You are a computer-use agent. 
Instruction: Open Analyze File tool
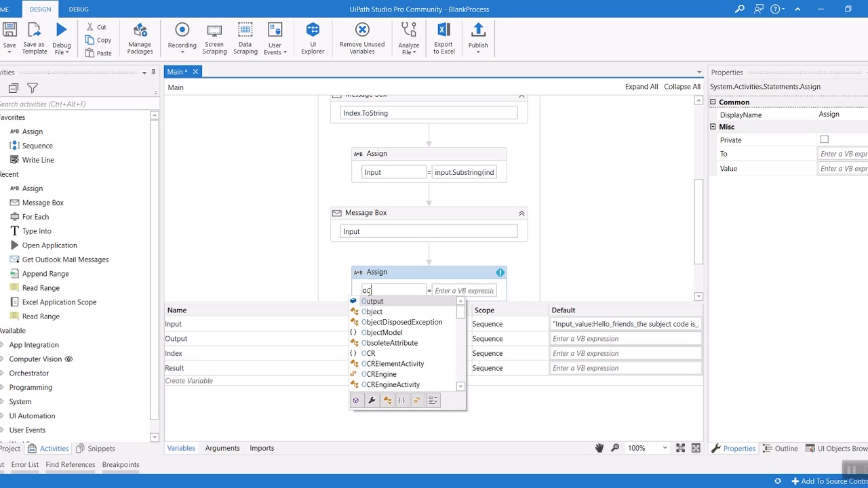408,39
